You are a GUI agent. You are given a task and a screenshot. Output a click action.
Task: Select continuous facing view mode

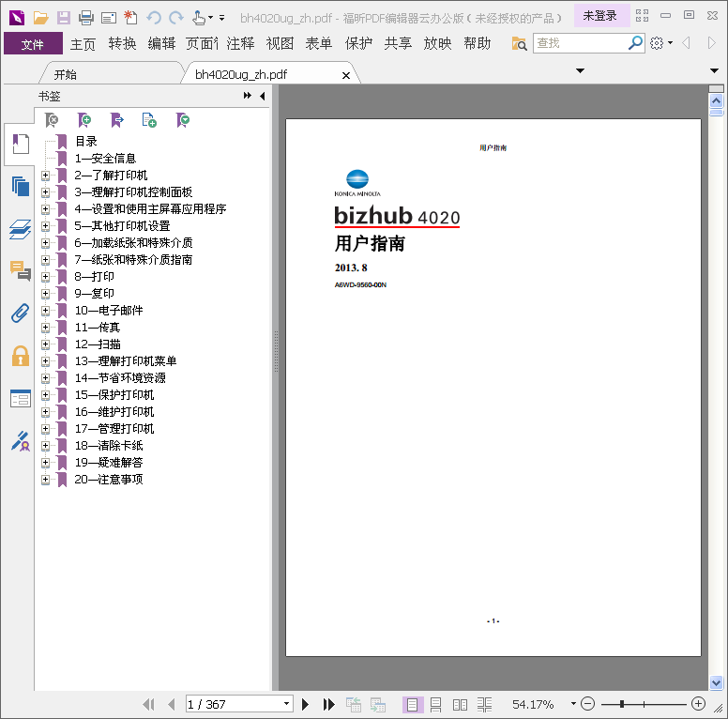pyautogui.click(x=484, y=705)
